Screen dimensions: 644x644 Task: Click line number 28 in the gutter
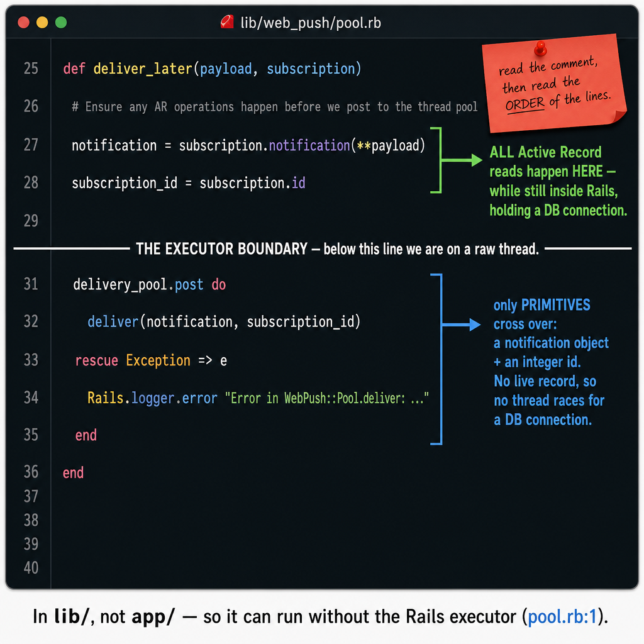[31, 182]
